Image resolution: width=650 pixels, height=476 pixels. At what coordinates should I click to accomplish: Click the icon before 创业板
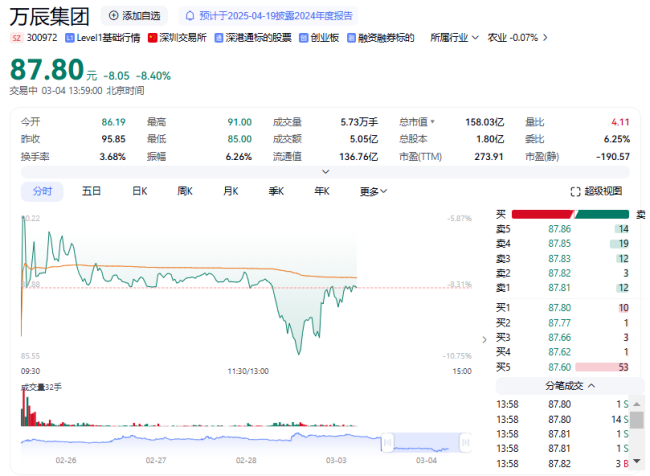click(303, 38)
